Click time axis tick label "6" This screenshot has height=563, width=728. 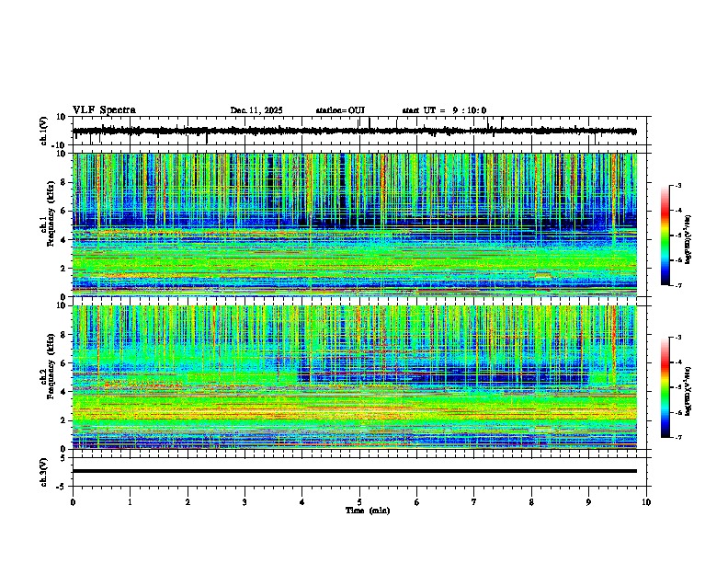click(x=417, y=502)
